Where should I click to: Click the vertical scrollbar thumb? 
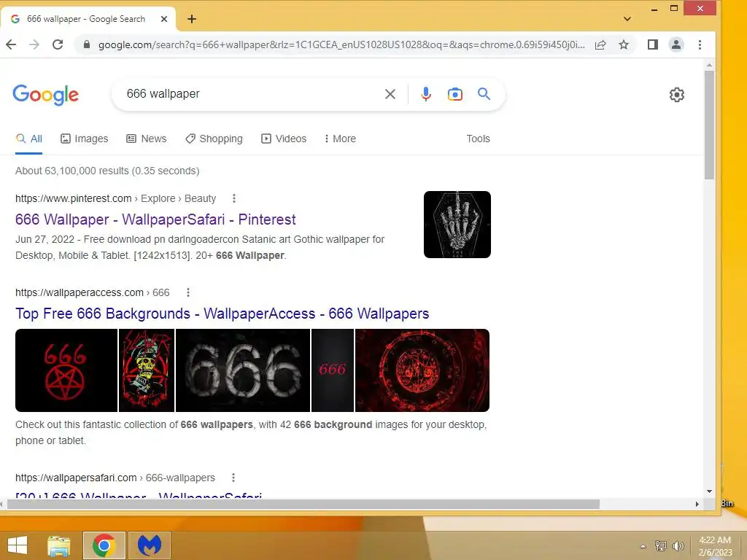coord(709,125)
